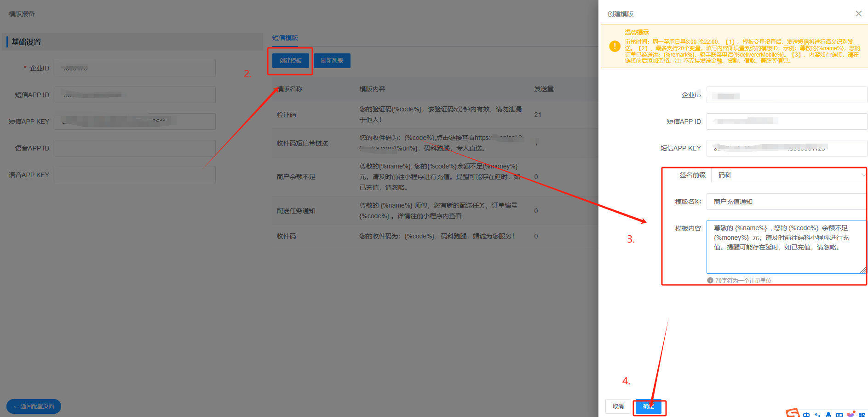Focus the 模板内容 text area
868x417 pixels.
click(x=786, y=247)
